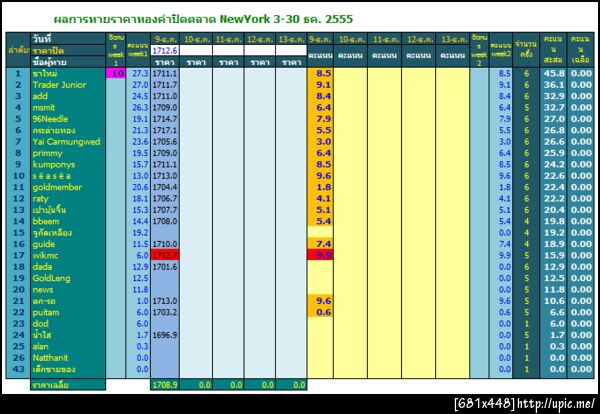
Task: Click the magenta bonus cell showing 10
Action: pyautogui.click(x=116, y=73)
